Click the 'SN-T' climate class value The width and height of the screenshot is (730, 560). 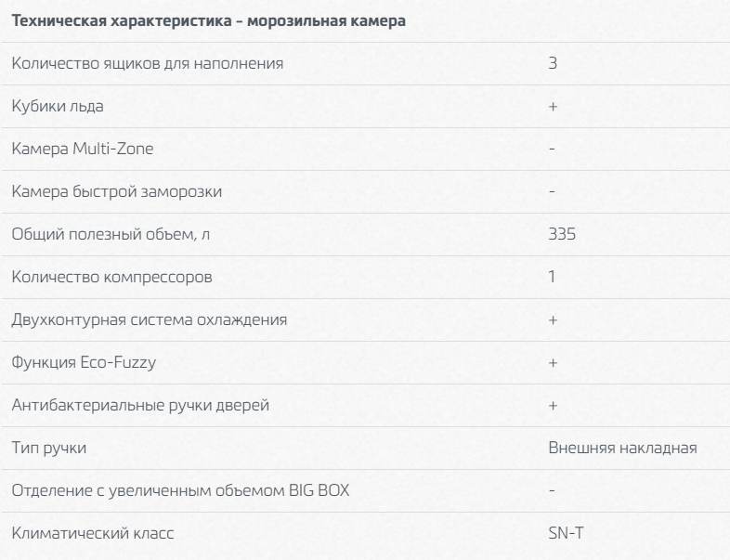click(x=566, y=533)
